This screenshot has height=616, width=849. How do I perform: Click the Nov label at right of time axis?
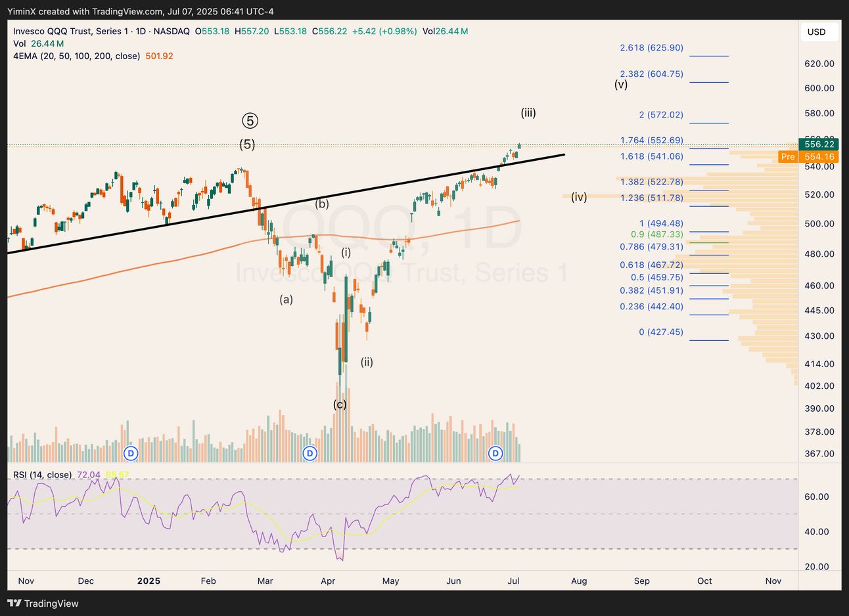click(x=773, y=581)
